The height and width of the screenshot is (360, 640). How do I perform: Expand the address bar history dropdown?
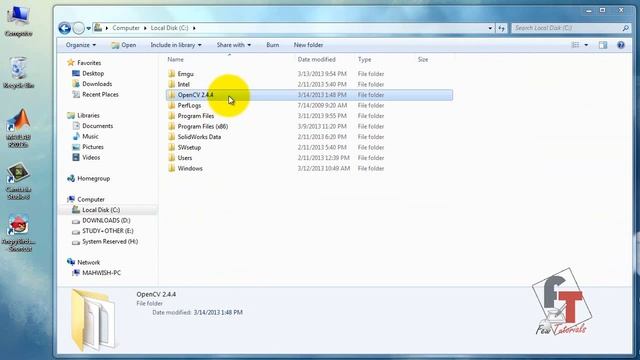point(490,28)
